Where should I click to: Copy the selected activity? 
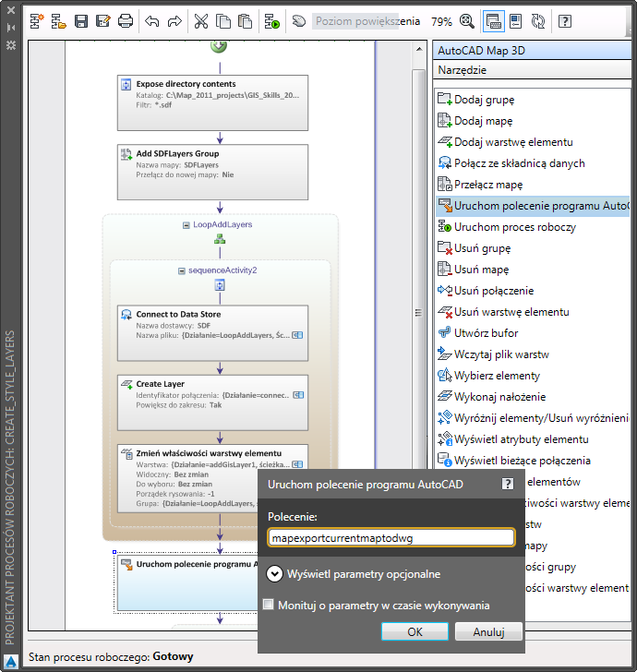point(222,21)
